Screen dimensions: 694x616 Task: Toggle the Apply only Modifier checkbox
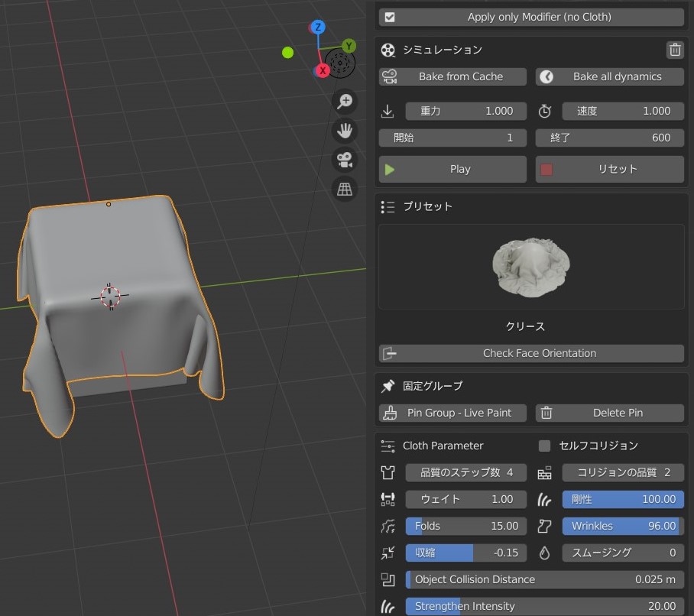point(391,16)
